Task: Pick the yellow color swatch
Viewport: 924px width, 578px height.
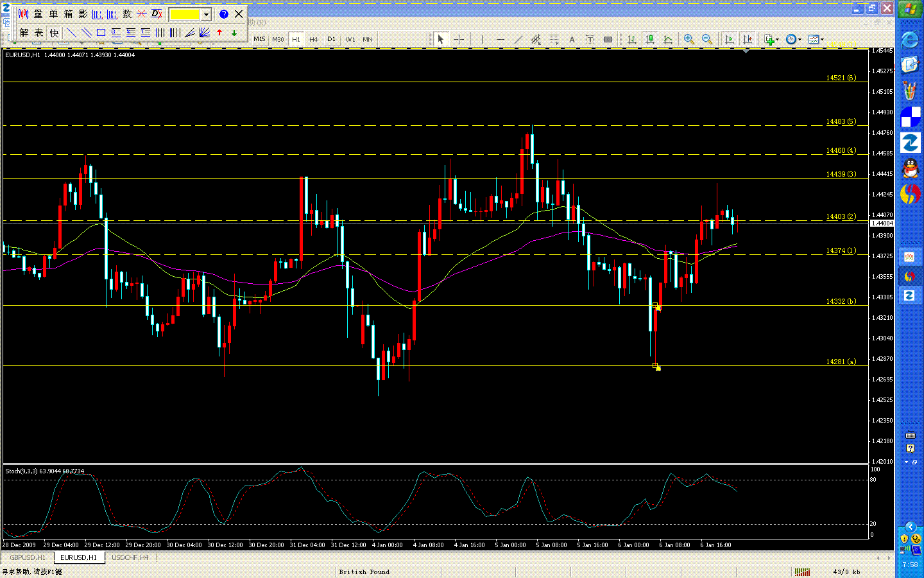Action: 185,14
